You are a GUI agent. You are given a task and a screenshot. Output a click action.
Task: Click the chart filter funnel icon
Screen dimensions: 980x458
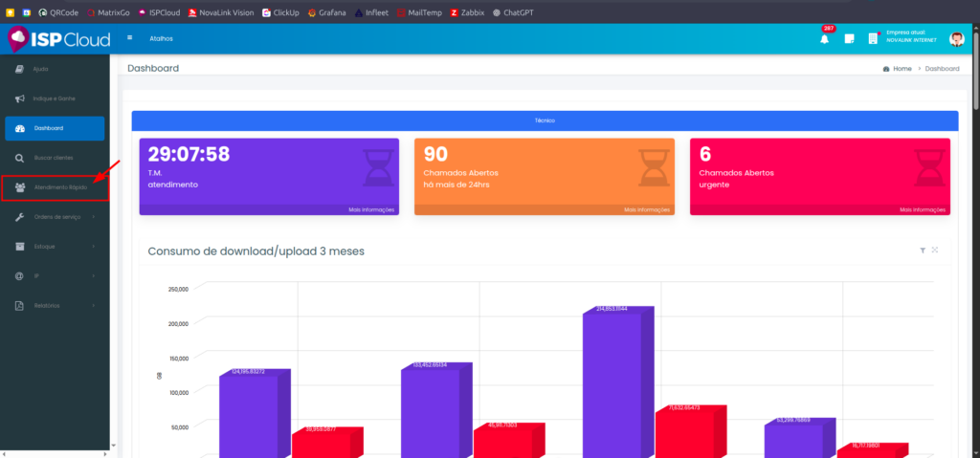pyautogui.click(x=923, y=251)
